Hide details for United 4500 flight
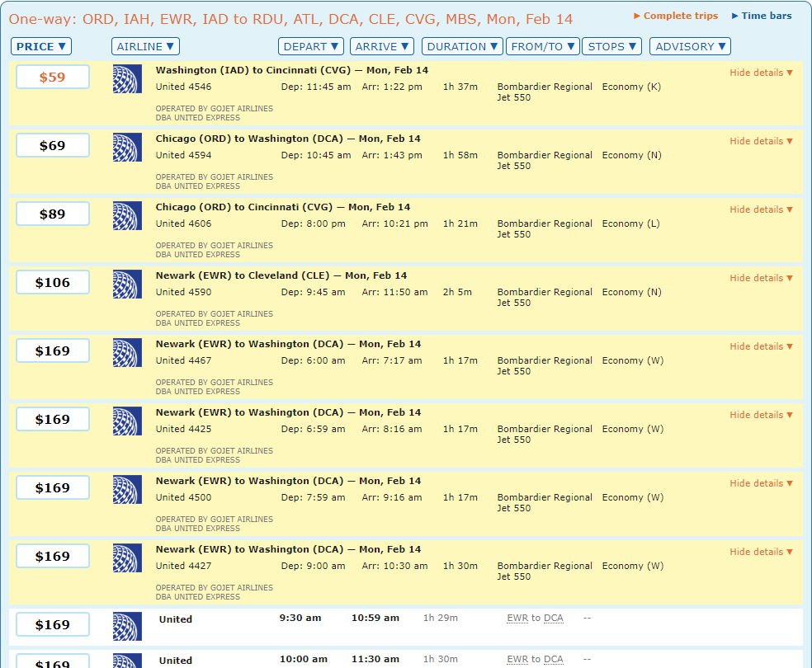 761,483
